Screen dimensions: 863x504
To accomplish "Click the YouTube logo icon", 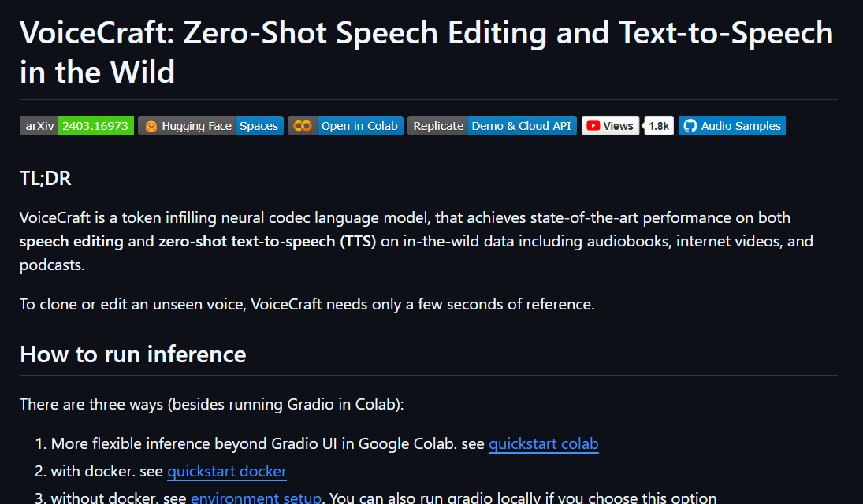I will (x=593, y=126).
